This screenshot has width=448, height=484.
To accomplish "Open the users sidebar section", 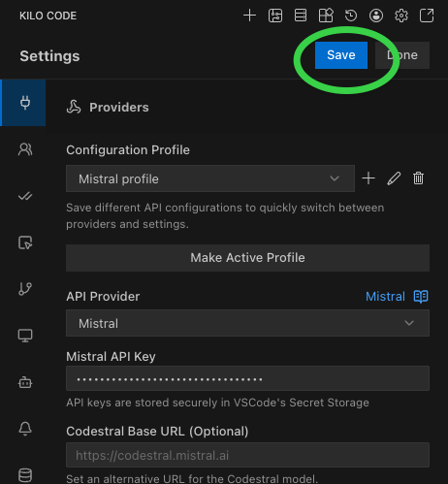I will 25,149.
